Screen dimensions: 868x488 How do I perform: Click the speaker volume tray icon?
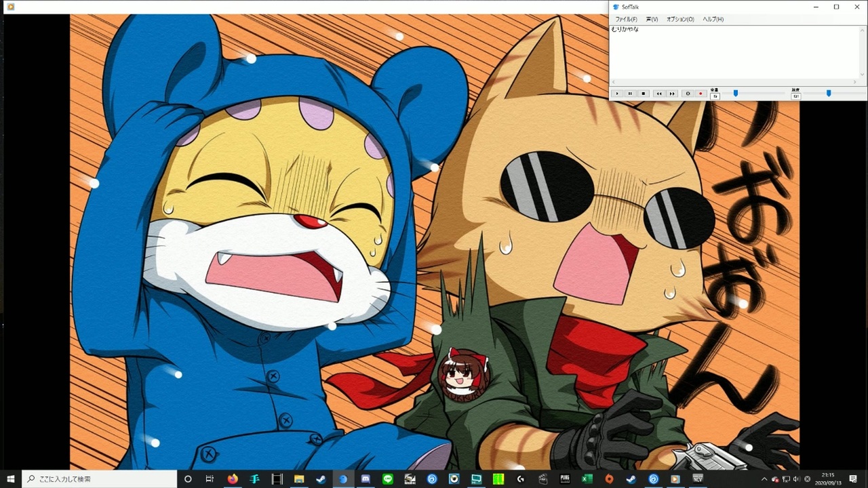[x=796, y=479]
